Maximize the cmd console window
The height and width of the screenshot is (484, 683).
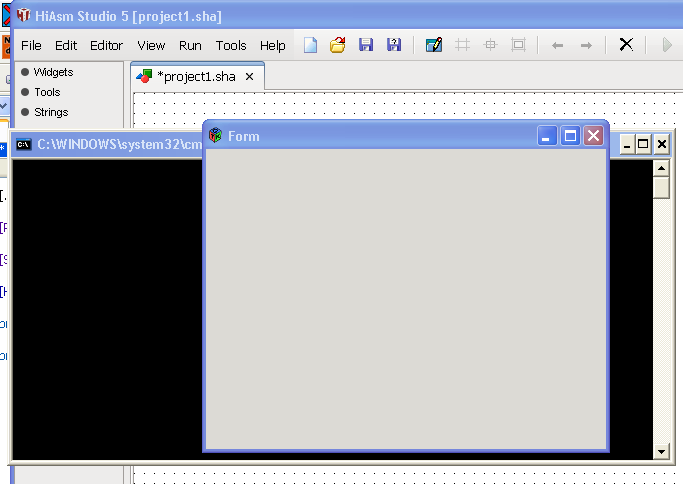tap(643, 144)
